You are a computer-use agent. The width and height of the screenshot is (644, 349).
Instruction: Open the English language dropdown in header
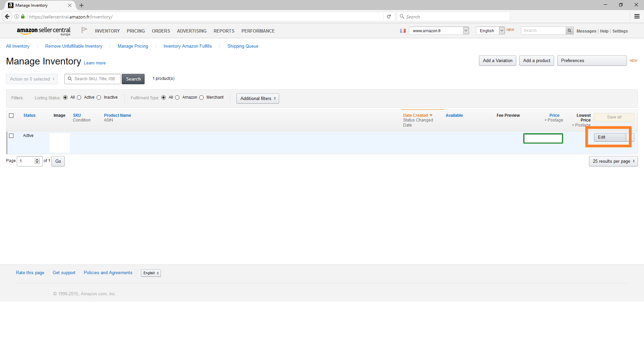pyautogui.click(x=490, y=31)
